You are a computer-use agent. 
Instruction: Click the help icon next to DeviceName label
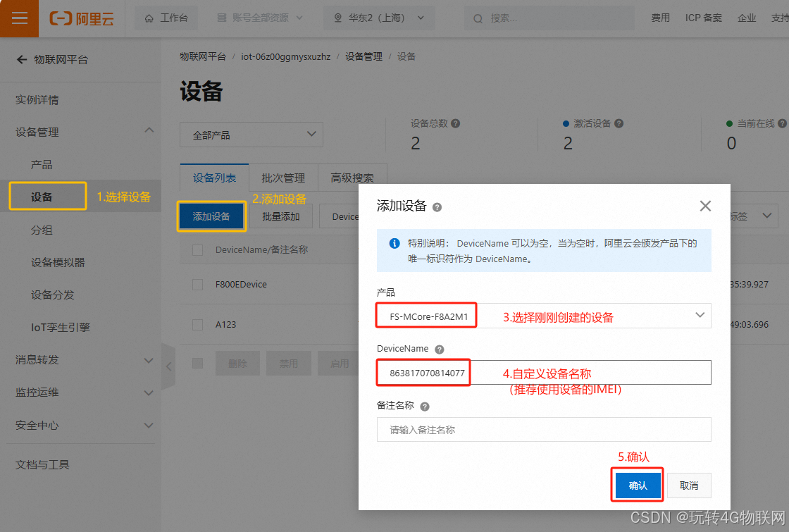(440, 349)
